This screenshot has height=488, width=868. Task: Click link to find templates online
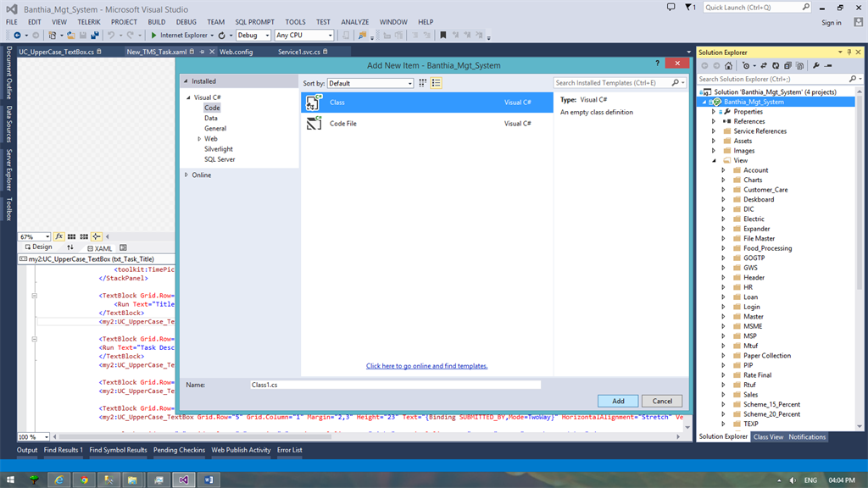pos(426,365)
